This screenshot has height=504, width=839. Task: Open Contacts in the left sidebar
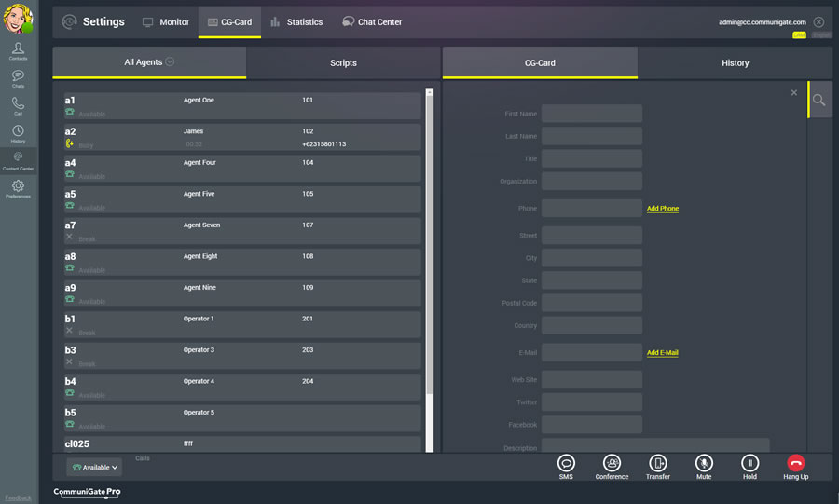pyautogui.click(x=18, y=51)
